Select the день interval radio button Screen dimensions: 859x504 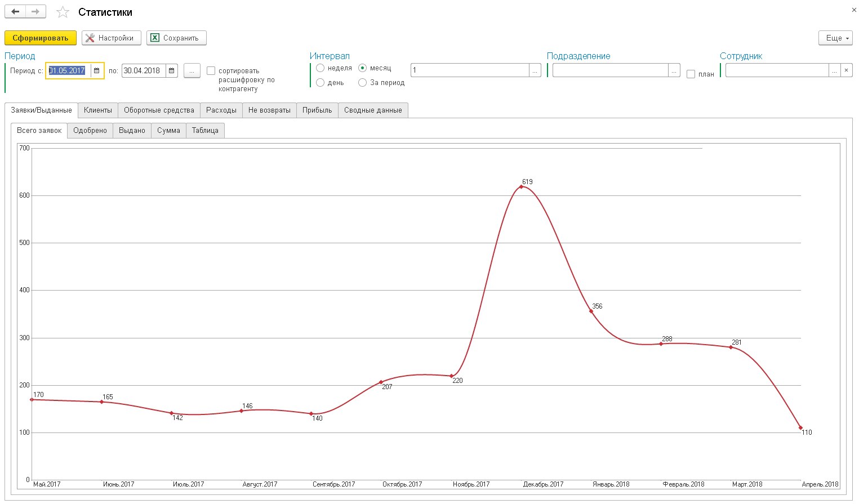point(321,83)
